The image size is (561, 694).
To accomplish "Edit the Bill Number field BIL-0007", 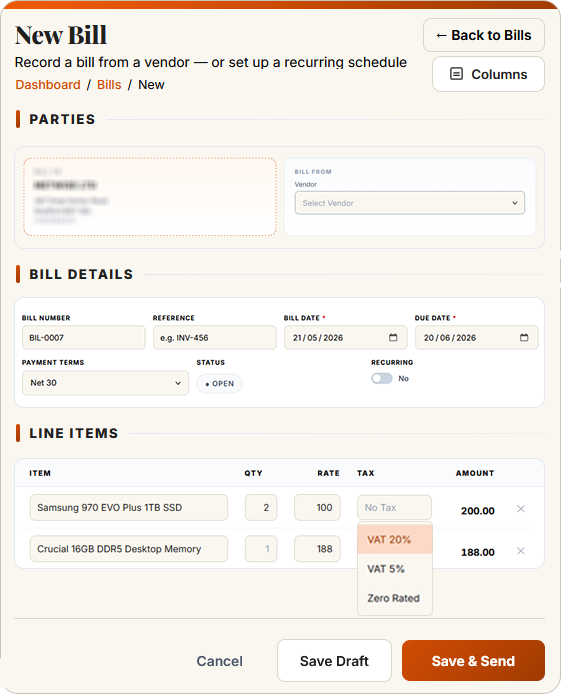I will point(84,338).
